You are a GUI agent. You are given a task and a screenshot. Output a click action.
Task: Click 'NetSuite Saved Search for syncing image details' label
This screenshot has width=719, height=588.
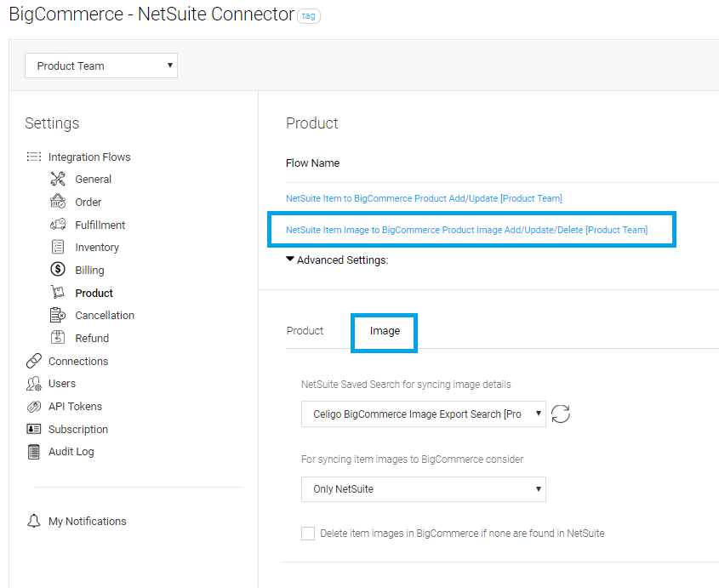point(406,385)
